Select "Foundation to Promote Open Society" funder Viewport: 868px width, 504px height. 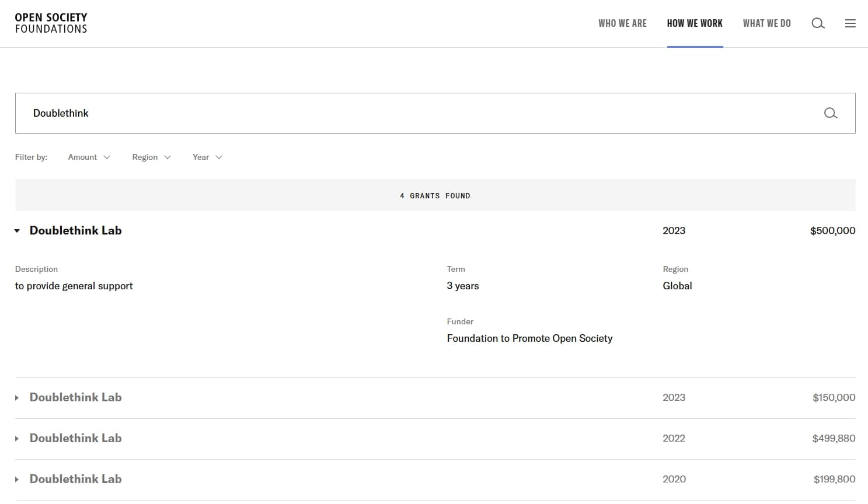coord(529,338)
